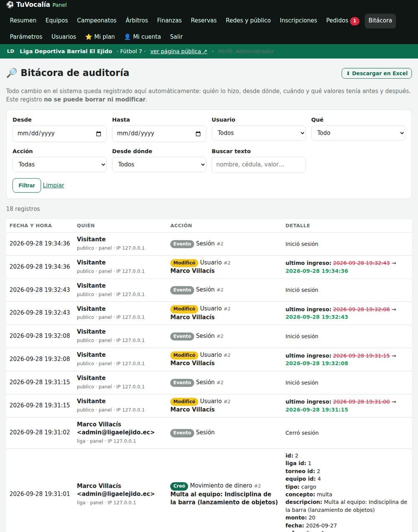Open Mi plan with star icon
Screen dimensions: 418x532
(x=100, y=37)
